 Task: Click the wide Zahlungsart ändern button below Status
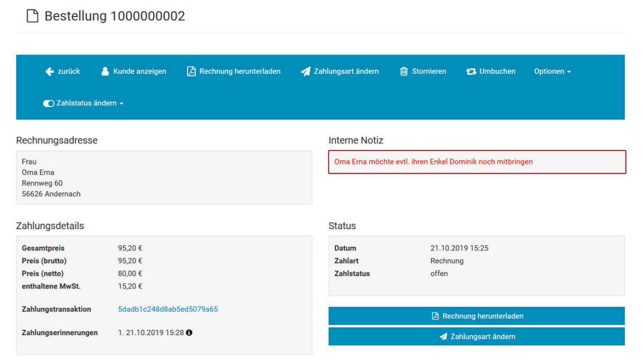476,337
